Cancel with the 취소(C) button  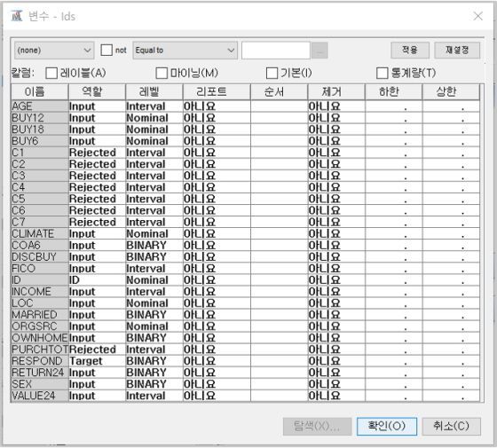[452, 426]
